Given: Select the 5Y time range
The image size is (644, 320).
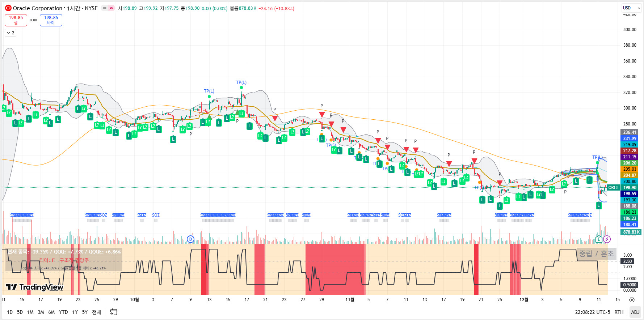Looking at the screenshot, I should pos(85,312).
